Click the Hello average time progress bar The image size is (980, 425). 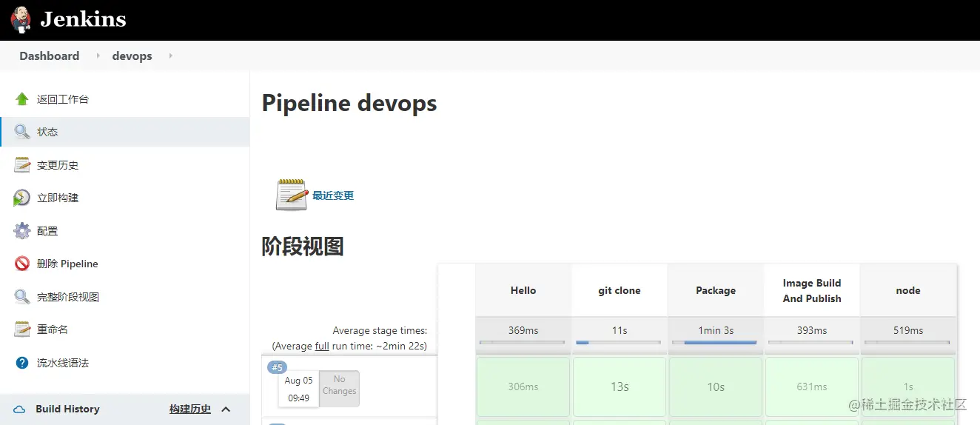[x=523, y=343]
